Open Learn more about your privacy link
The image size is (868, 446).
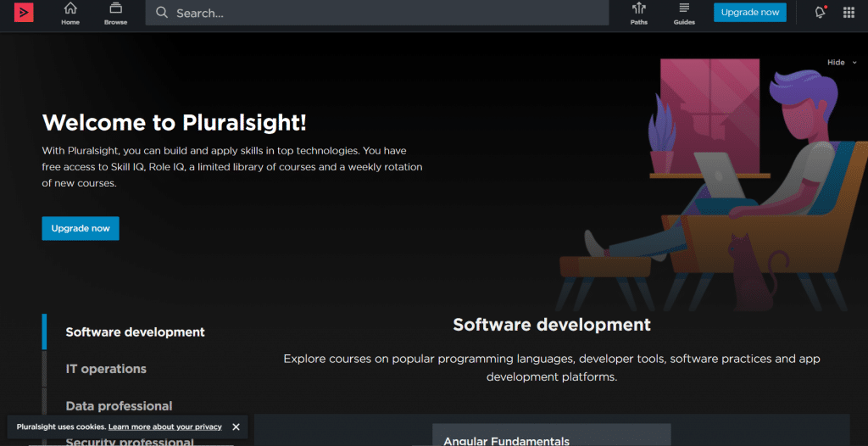pos(165,426)
